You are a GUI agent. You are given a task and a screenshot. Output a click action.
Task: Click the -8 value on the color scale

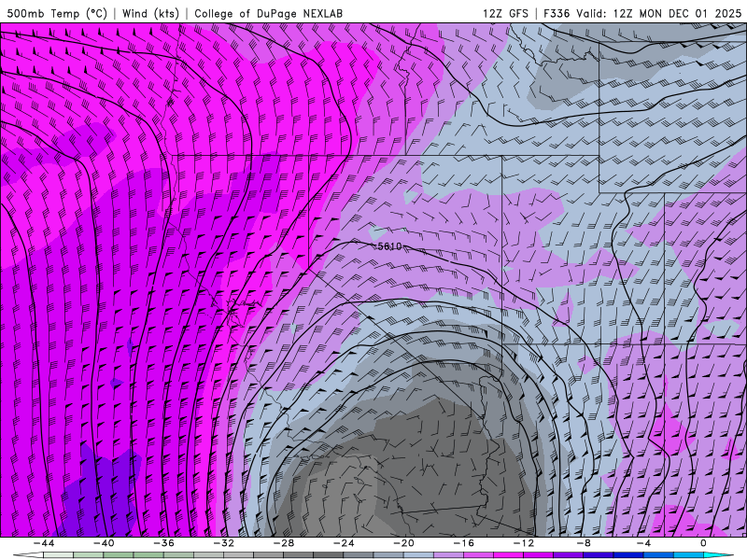point(584,543)
